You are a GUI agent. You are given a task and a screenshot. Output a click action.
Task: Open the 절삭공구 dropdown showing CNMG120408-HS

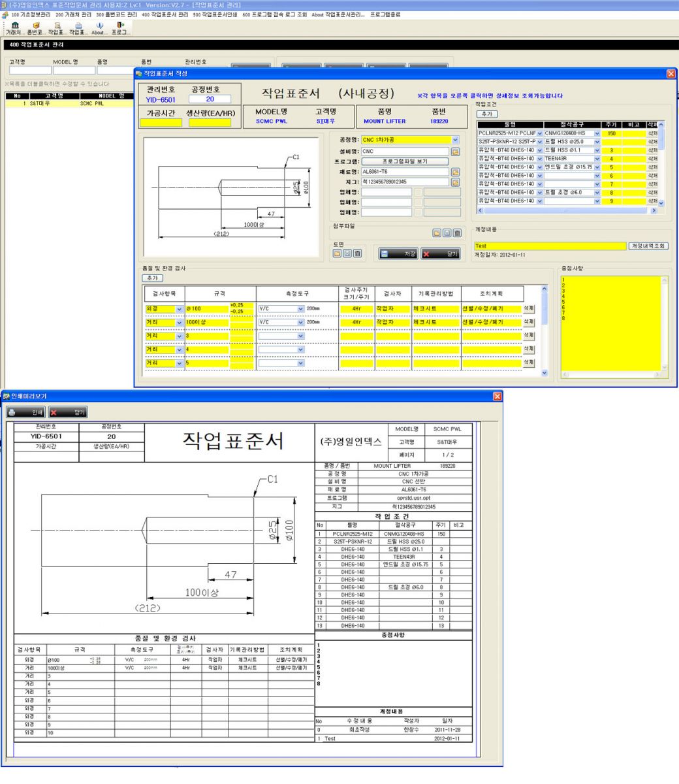tap(597, 133)
